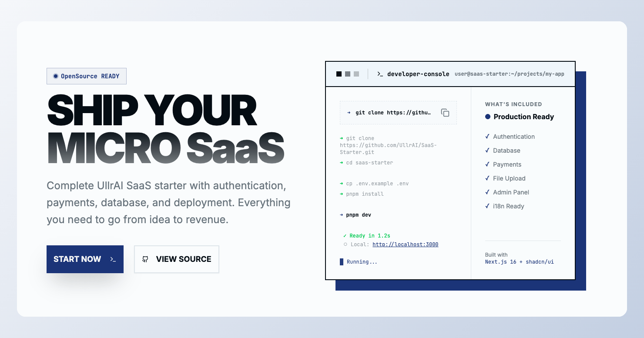Image resolution: width=644 pixels, height=338 pixels.
Task: Copy the git clone command
Action: coord(445,113)
